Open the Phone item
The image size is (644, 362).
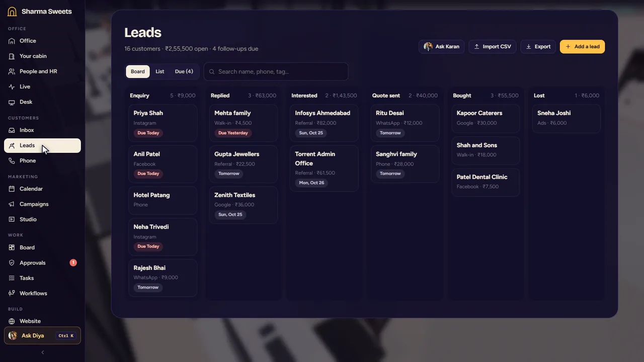(42, 161)
